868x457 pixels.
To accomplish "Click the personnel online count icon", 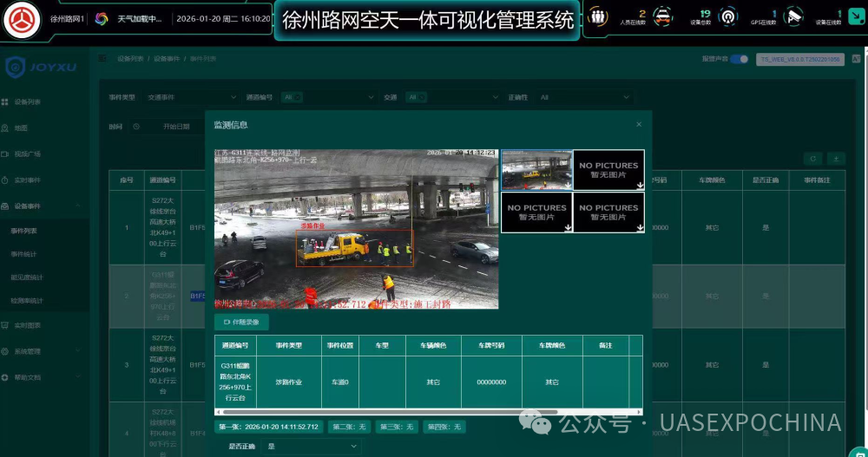I will pos(597,17).
